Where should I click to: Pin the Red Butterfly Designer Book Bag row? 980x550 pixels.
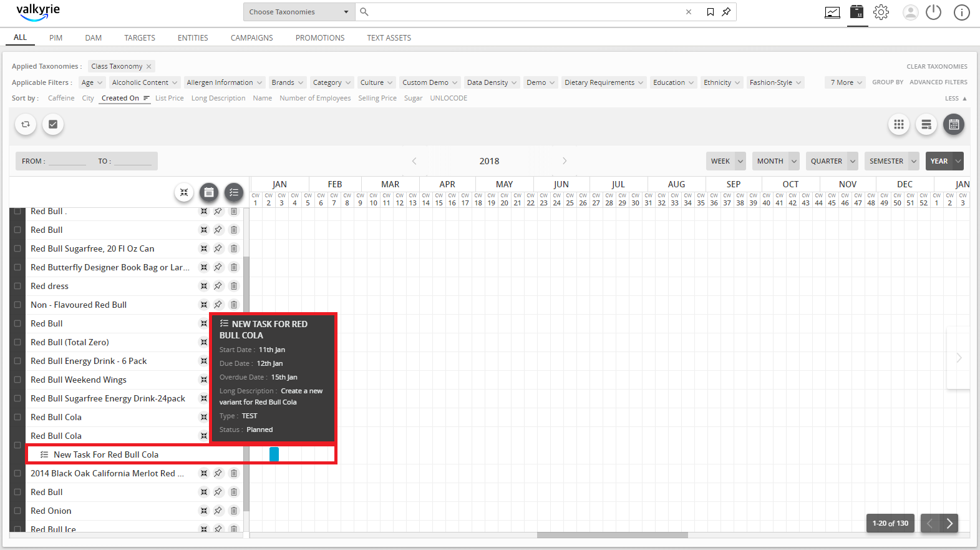[218, 267]
